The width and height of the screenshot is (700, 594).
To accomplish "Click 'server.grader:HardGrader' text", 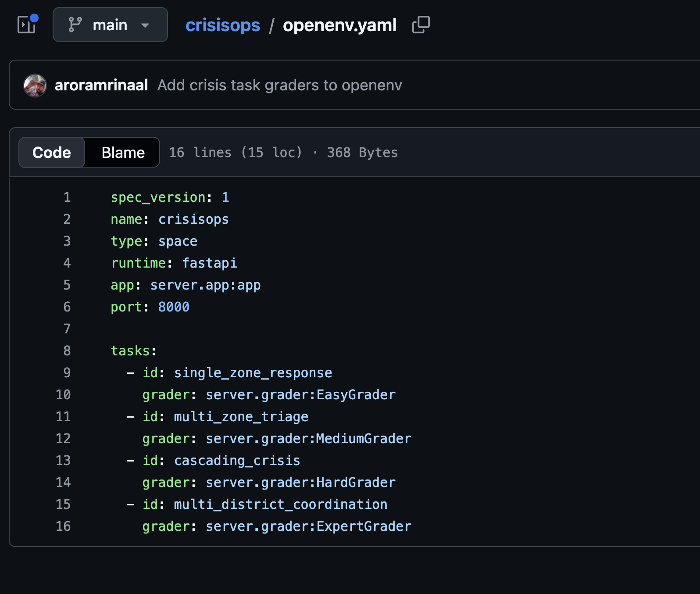I will tap(300, 483).
